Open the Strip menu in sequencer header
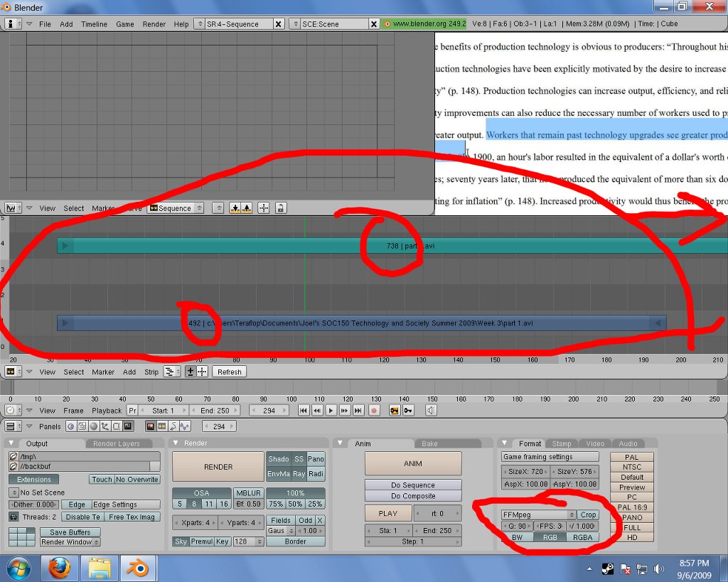 click(x=151, y=372)
